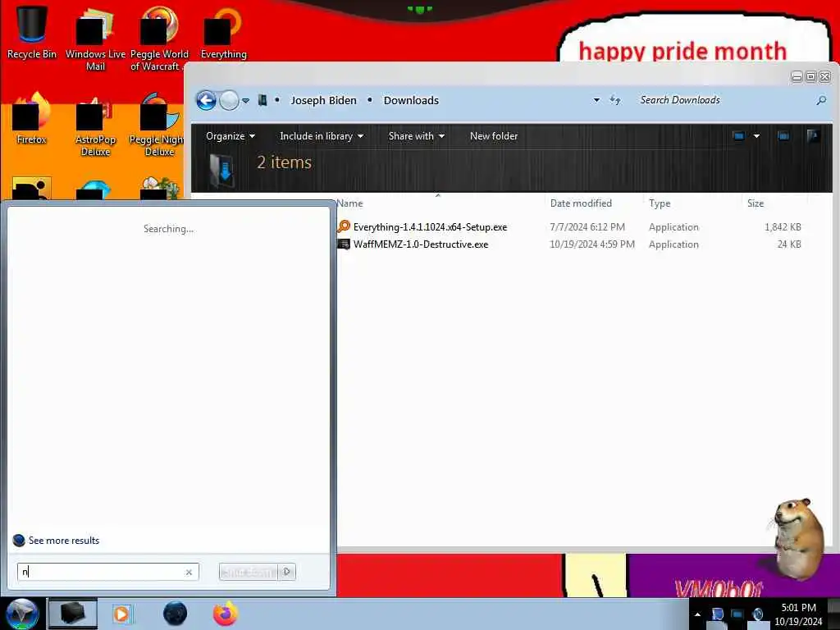Screen dimensions: 840x630
Task: Launch Windows Live Mail from desktop
Action: coord(95,38)
